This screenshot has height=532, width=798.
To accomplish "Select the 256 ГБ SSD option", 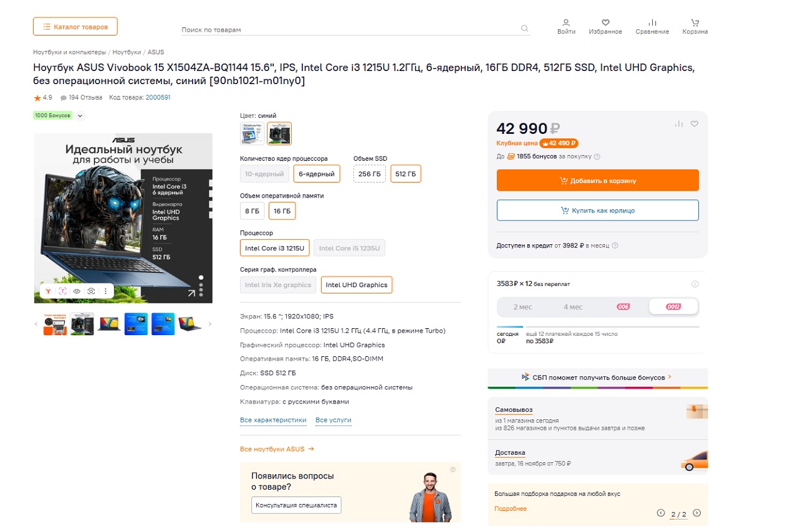I will [369, 173].
